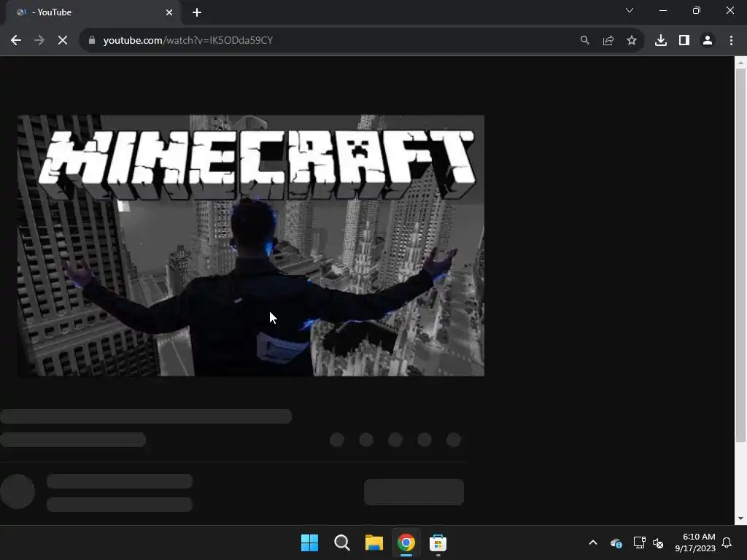Open Microsoft Store from taskbar
This screenshot has height=560, width=747.
click(x=438, y=542)
